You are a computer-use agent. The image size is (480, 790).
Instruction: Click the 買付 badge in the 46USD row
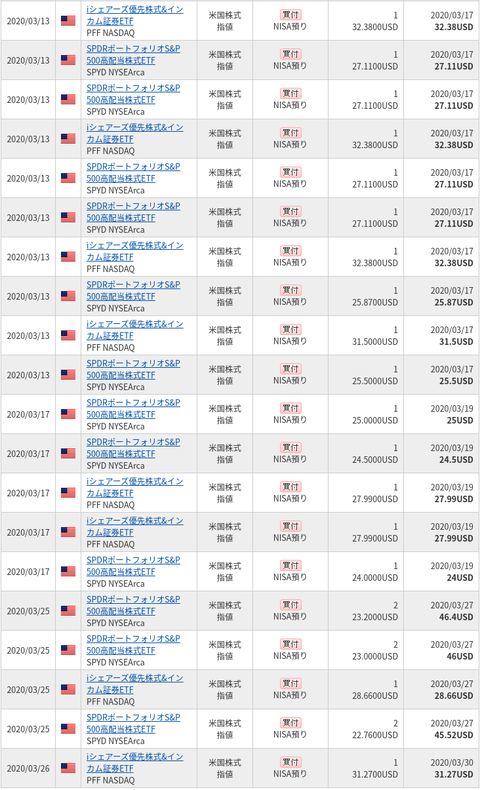point(290,644)
